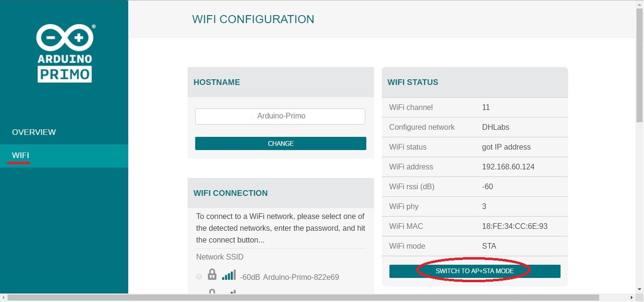The image size is (644, 302).
Task: Click the vertical scrollbar thumb
Action: pyautogui.click(x=640, y=66)
